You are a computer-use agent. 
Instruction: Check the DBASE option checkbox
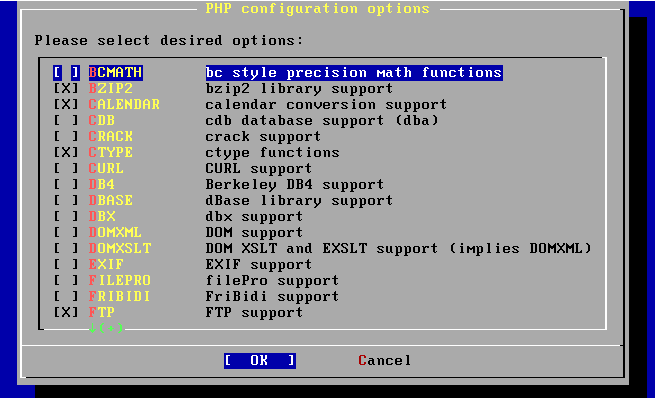[x=66, y=200]
